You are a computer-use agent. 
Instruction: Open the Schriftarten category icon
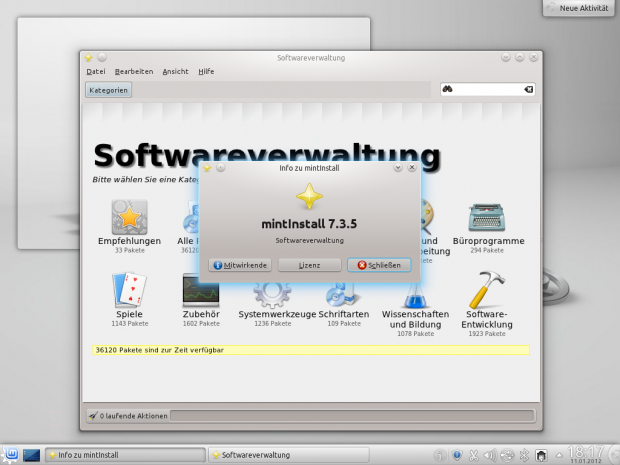tap(342, 295)
